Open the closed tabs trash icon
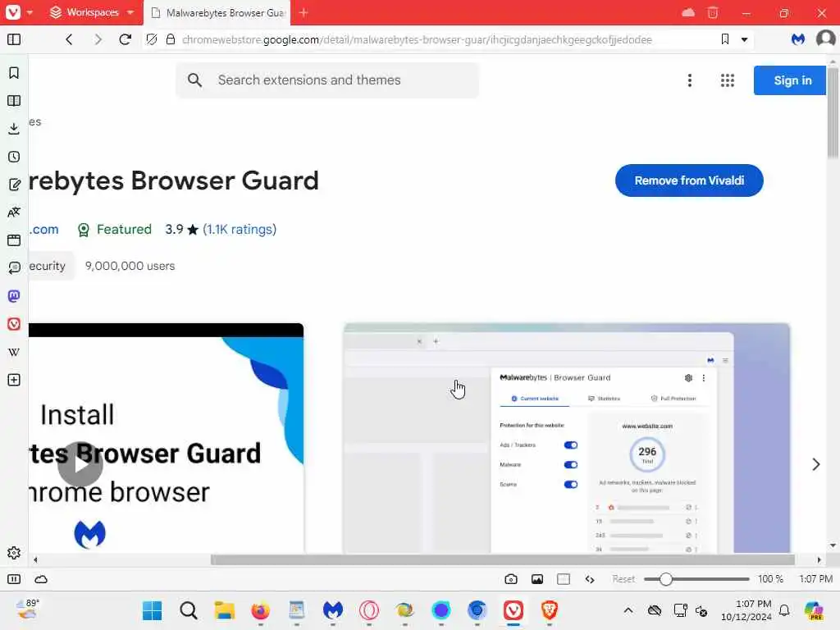The height and width of the screenshot is (630, 840). (713, 12)
